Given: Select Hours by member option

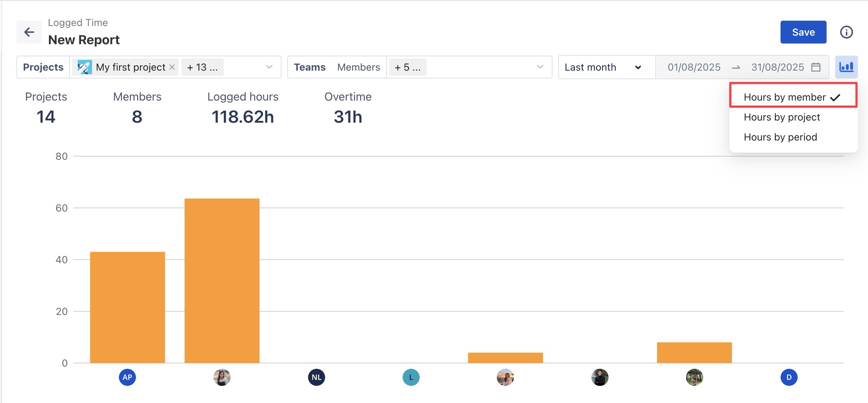Looking at the screenshot, I should 785,97.
